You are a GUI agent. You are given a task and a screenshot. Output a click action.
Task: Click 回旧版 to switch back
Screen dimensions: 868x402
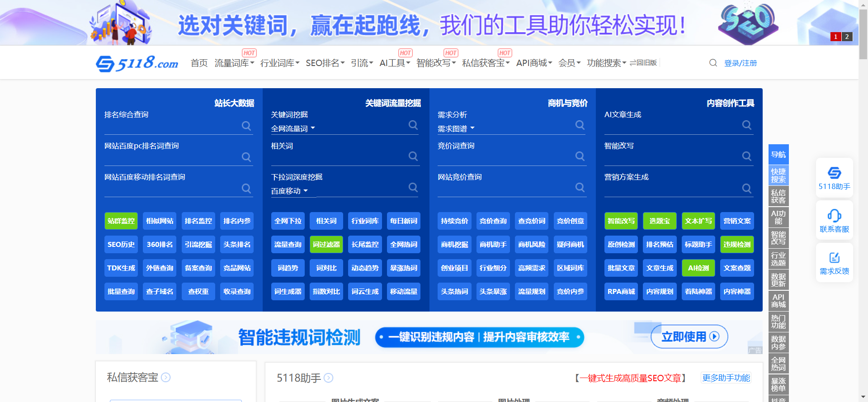point(643,63)
